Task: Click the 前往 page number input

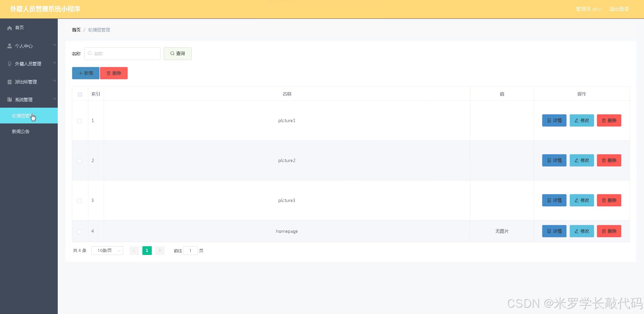Action: (x=190, y=251)
